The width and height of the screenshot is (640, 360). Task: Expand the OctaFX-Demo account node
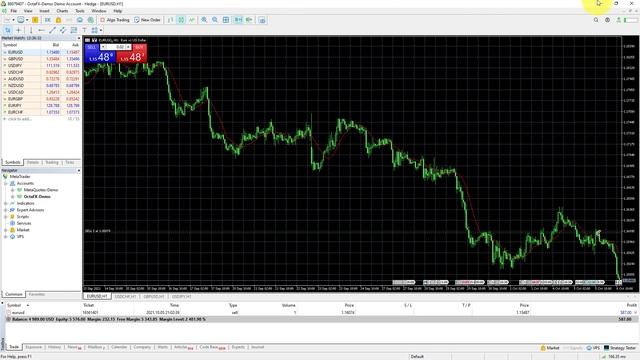[x=13, y=196]
